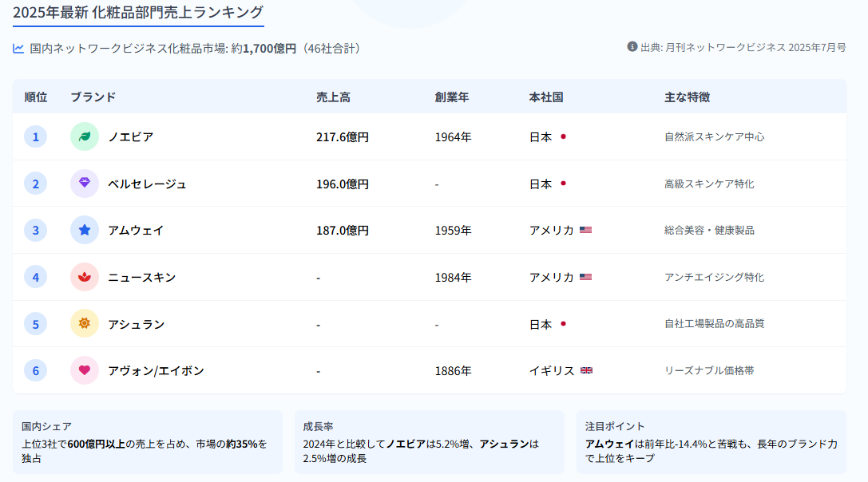
Task: Select the brand name アムウェイ
Action: (x=137, y=230)
